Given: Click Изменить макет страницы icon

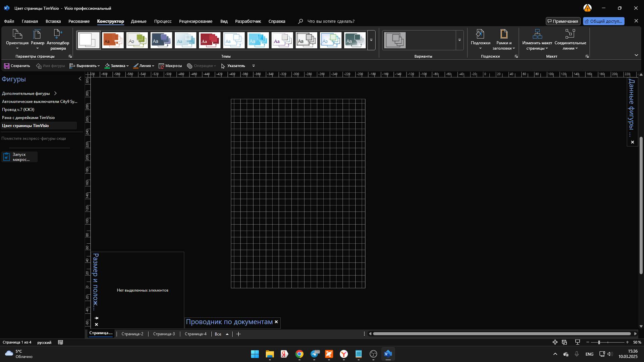Looking at the screenshot, I should (537, 34).
